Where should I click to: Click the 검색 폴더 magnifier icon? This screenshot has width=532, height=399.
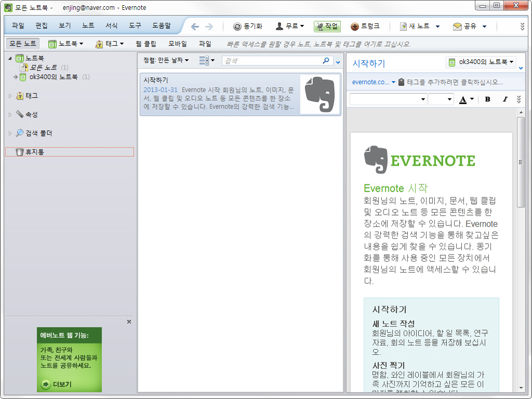20,133
